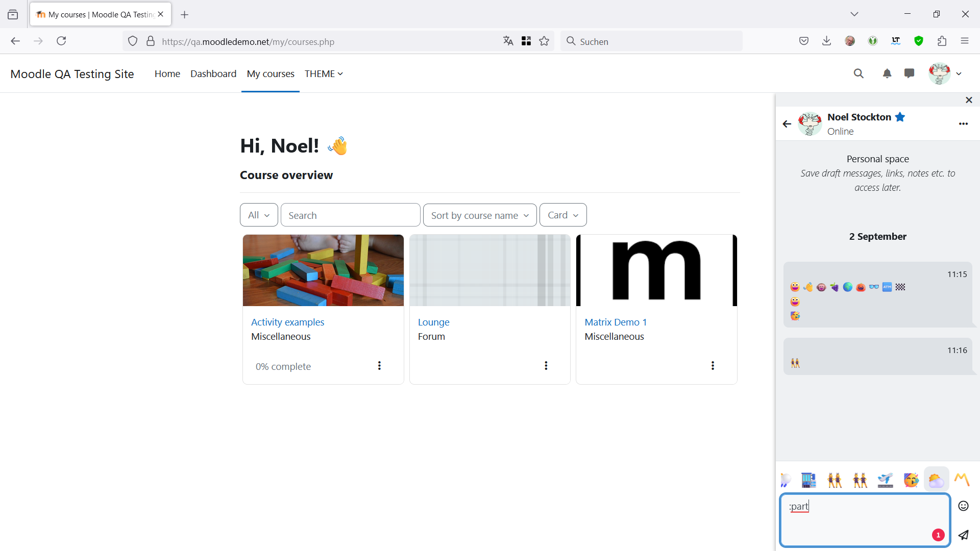Open the user account menu chevron
Viewport: 980px width, 551px height.
tap(959, 74)
